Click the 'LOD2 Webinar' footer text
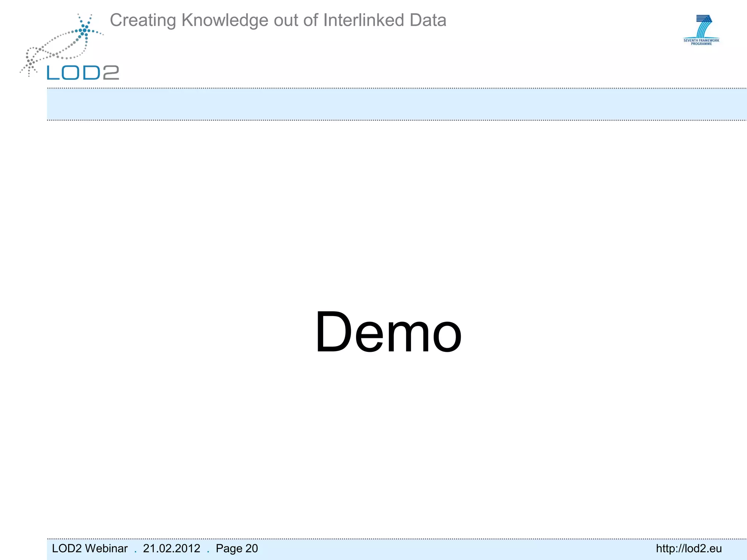Screen dimensions: 747x560 pos(90,548)
